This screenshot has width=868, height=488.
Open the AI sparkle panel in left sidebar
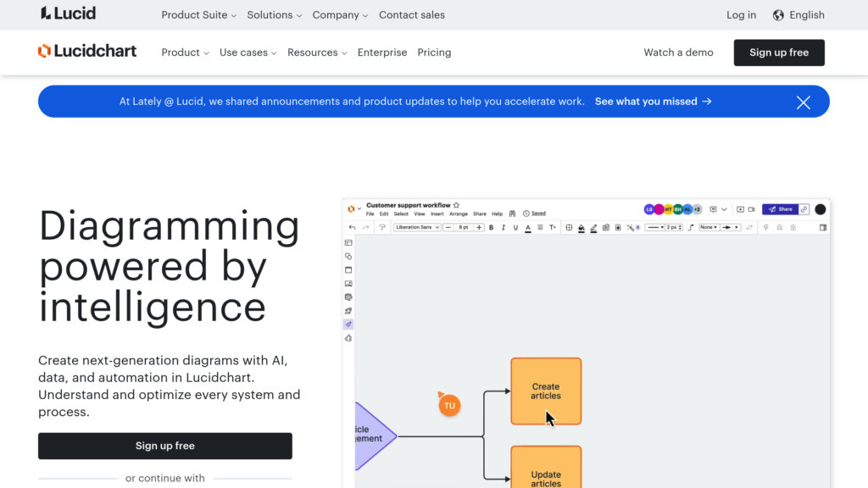click(348, 323)
